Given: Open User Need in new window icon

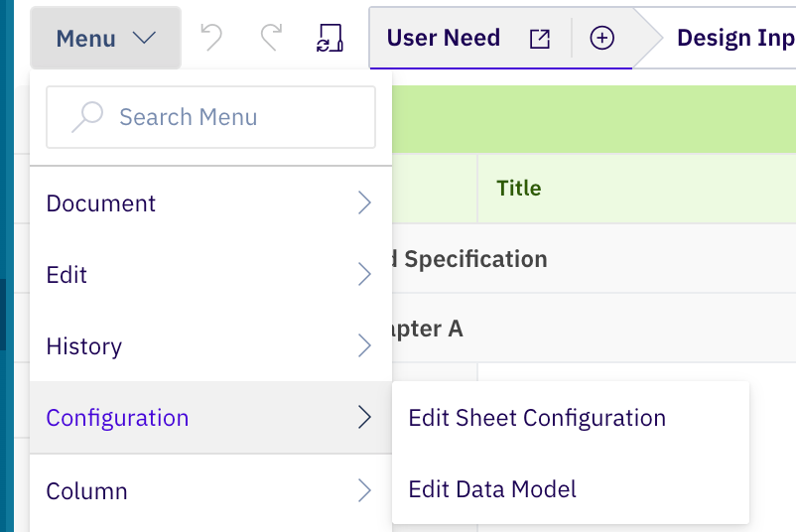Looking at the screenshot, I should (x=539, y=39).
